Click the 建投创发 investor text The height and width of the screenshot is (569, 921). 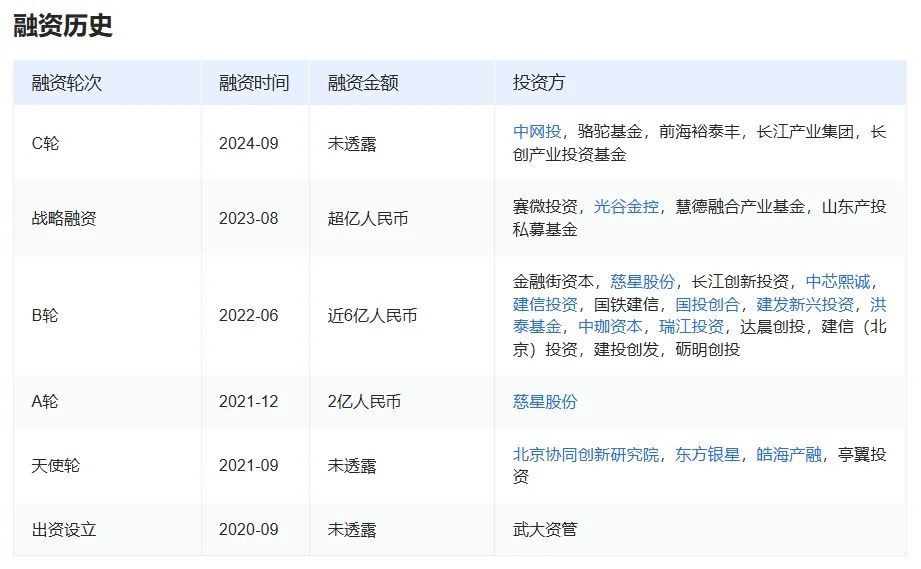(626, 350)
